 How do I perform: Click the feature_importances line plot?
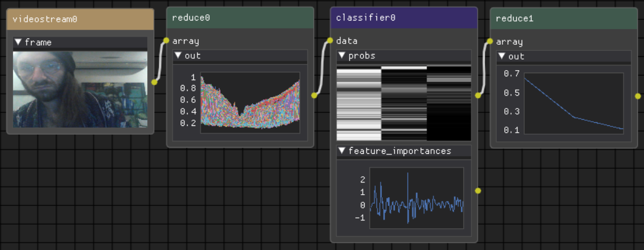click(416, 197)
